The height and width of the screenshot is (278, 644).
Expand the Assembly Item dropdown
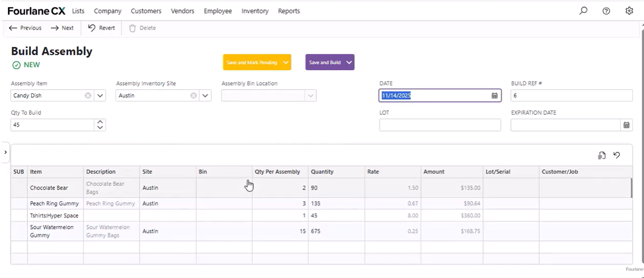coord(100,96)
